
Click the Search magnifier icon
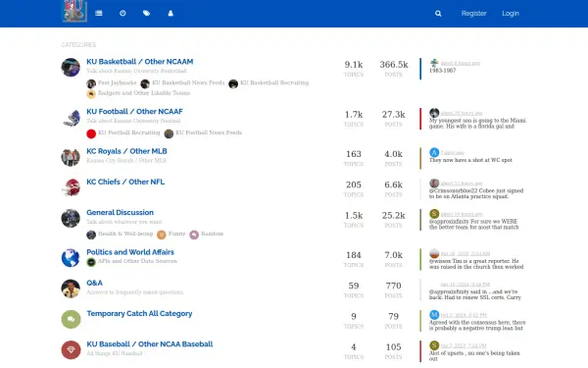(438, 14)
